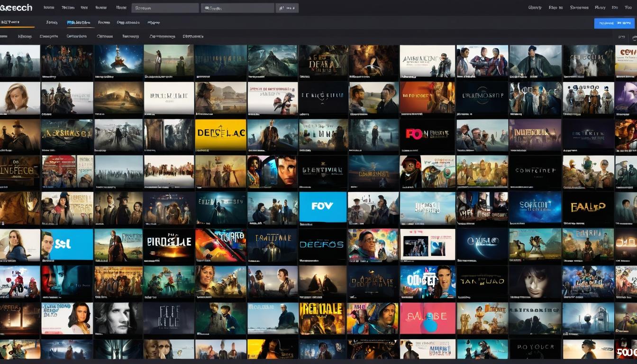Click the horizontal scrollbar at the bottom
The height and width of the screenshot is (364, 637).
tap(318, 362)
